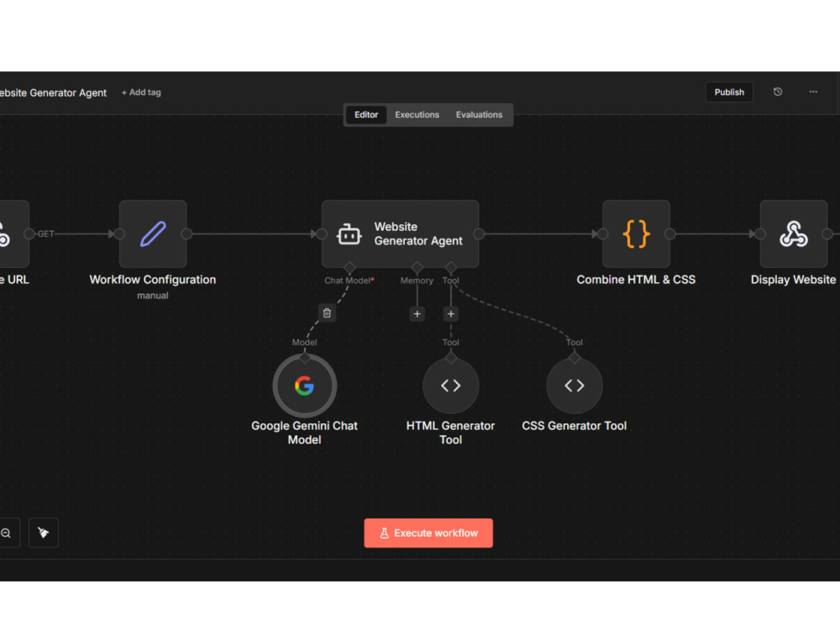This screenshot has height=630, width=840.
Task: Click the output handle of Website Generator Agent
Action: click(479, 234)
